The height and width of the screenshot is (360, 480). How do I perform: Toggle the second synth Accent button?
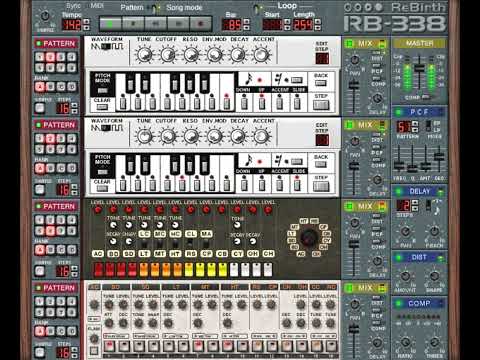(279, 185)
